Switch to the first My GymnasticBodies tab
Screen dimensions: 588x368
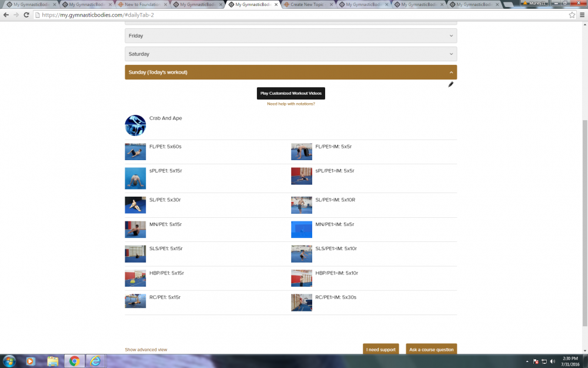point(32,5)
